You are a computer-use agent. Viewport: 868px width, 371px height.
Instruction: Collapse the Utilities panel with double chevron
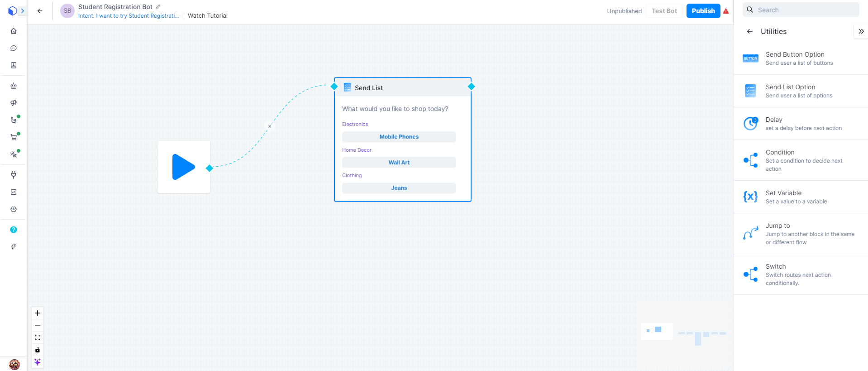pos(861,31)
